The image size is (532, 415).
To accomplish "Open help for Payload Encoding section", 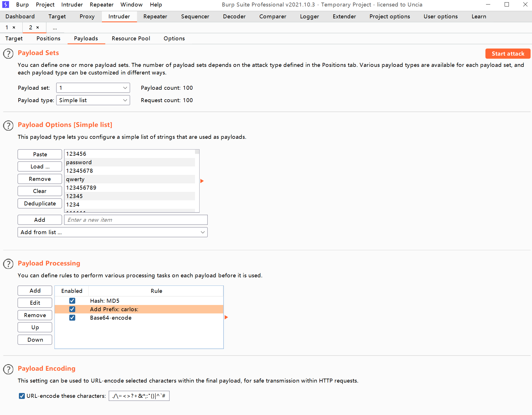I will tap(8, 369).
